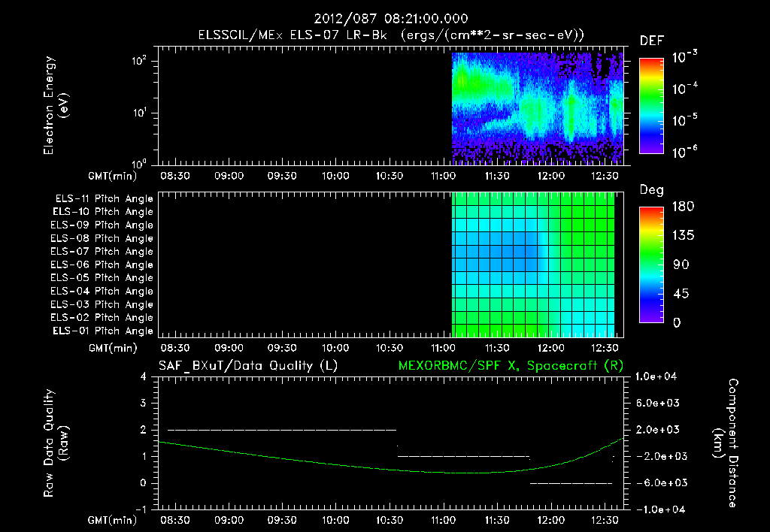Click the DEF color scale bar
The height and width of the screenshot is (532, 770).
coord(652,105)
